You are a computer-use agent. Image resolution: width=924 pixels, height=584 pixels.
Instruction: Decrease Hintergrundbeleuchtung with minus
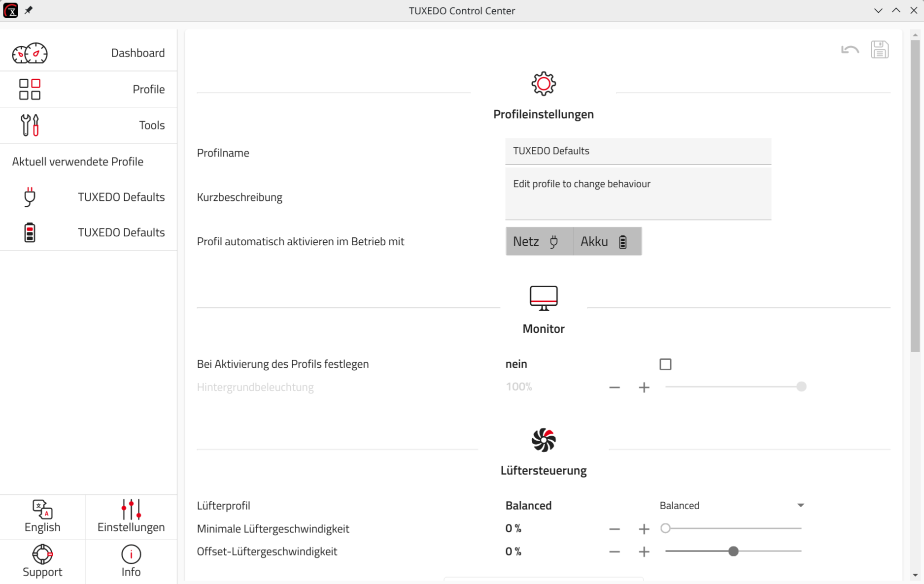pyautogui.click(x=615, y=388)
